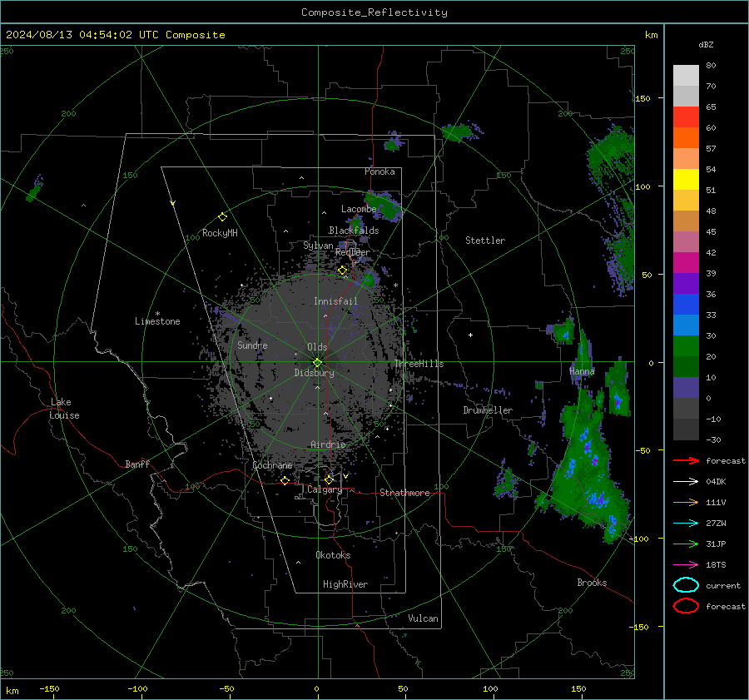Image resolution: width=749 pixels, height=700 pixels.
Task: Click the yellow diamond marker above Calgary
Action: (329, 479)
